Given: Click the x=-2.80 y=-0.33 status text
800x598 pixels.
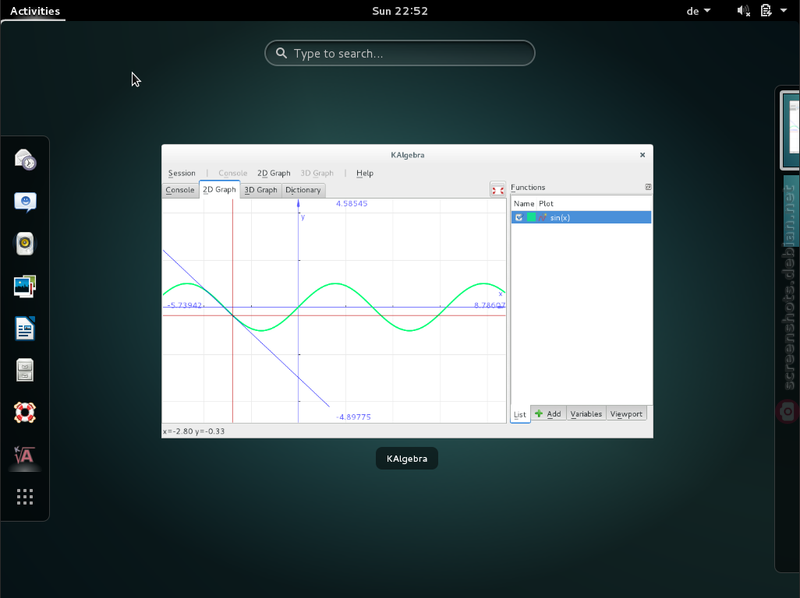Looking at the screenshot, I should point(194,431).
